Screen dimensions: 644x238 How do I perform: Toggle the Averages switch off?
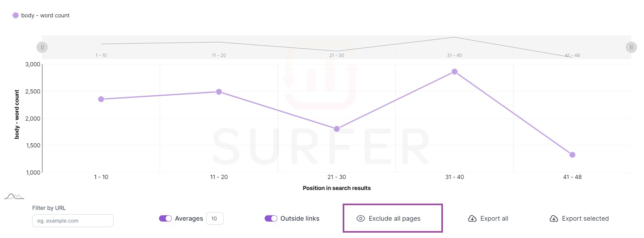[x=165, y=218]
